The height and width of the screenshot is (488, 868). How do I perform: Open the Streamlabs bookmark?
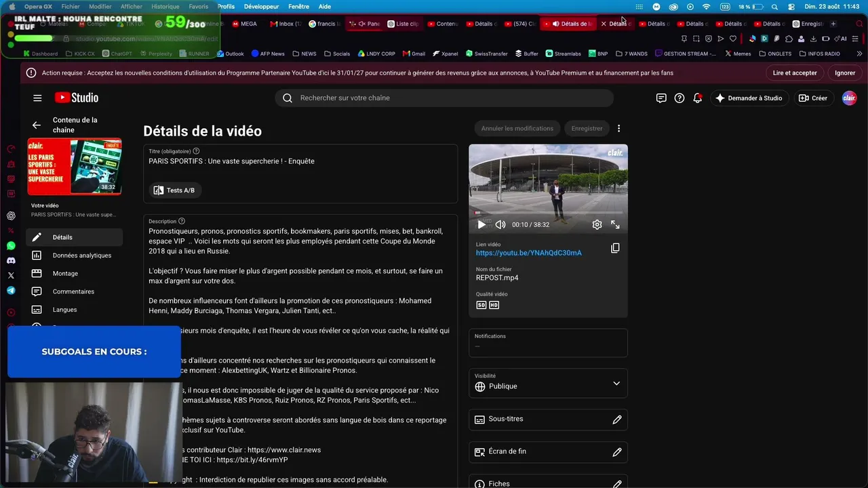[563, 54]
